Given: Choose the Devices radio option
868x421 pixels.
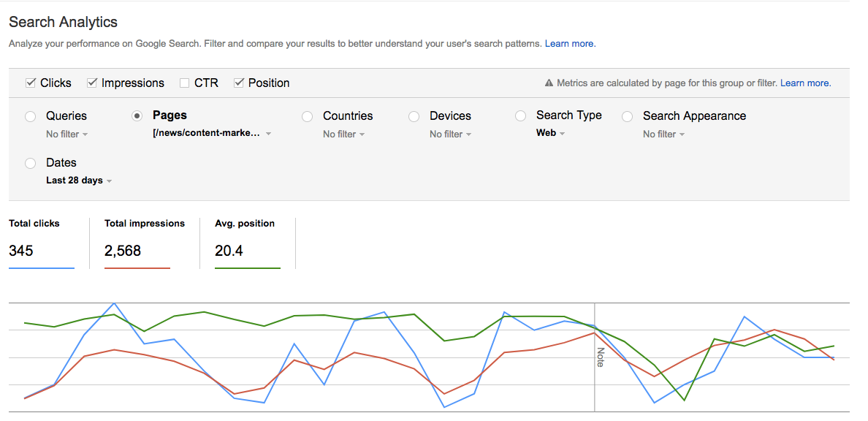Looking at the screenshot, I should [414, 116].
